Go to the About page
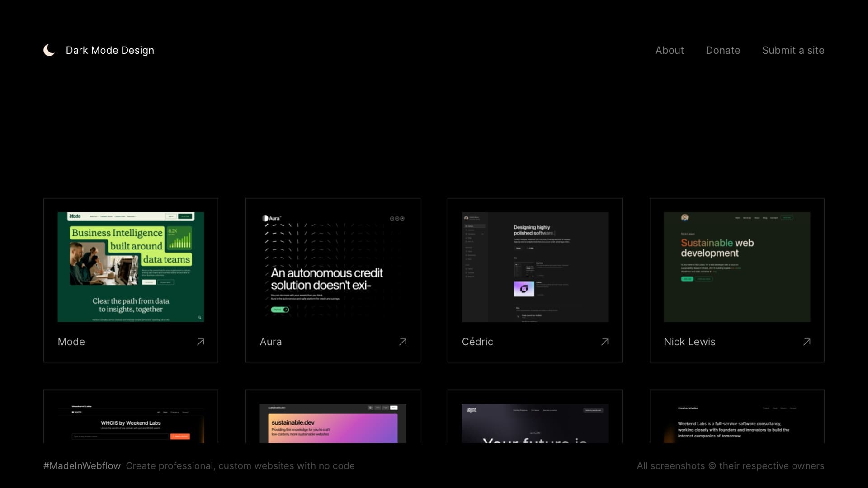 [x=670, y=50]
